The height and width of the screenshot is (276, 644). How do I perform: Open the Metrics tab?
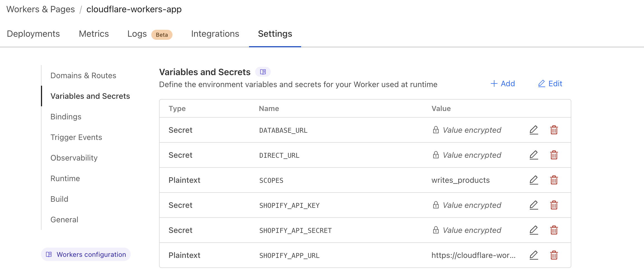click(94, 34)
